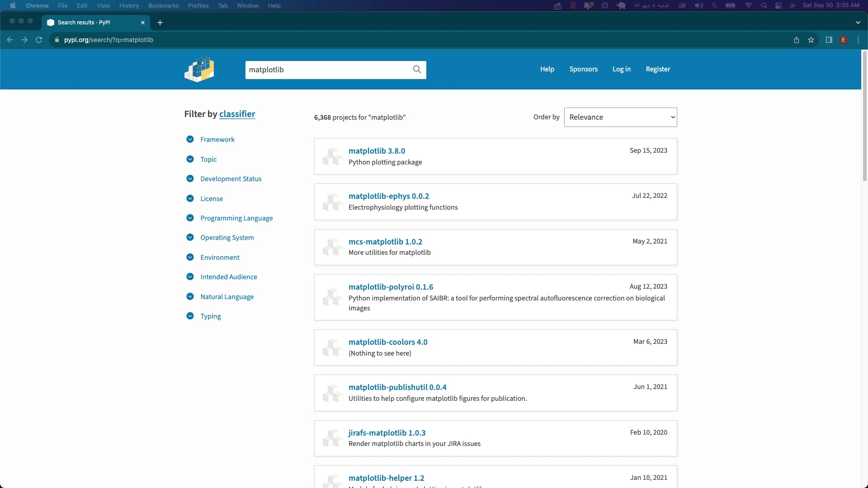Open the matplotlib 3.8.0 project link
Viewport: 868px width, 488px height.
[377, 151]
